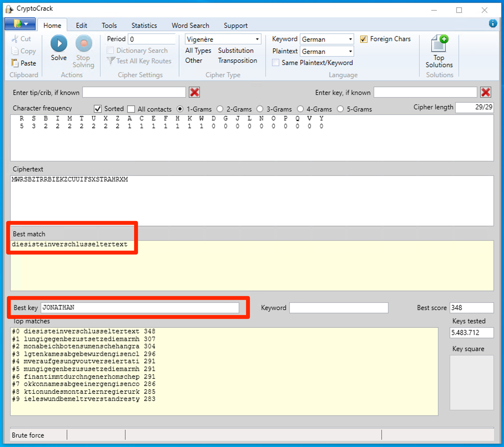Open the Tools tab
Image resolution: width=504 pixels, height=447 pixels.
coord(109,26)
